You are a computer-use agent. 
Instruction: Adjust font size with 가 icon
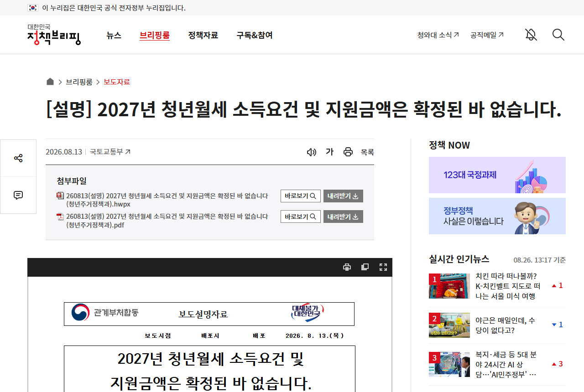329,152
